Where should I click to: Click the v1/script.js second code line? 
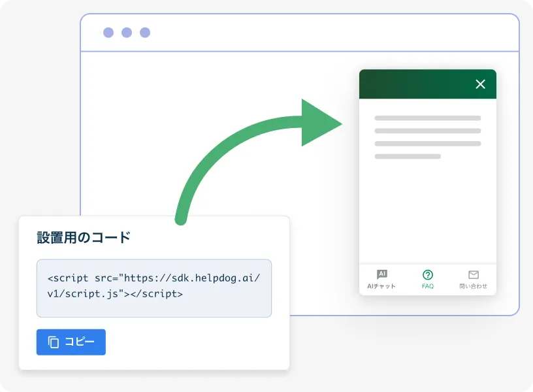point(115,294)
